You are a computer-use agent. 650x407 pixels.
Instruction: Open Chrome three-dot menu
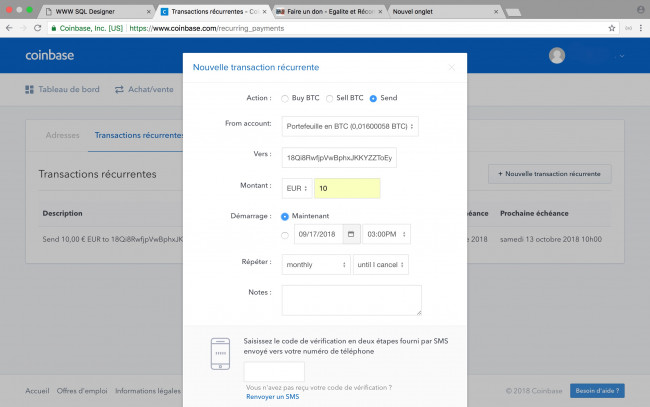click(641, 28)
